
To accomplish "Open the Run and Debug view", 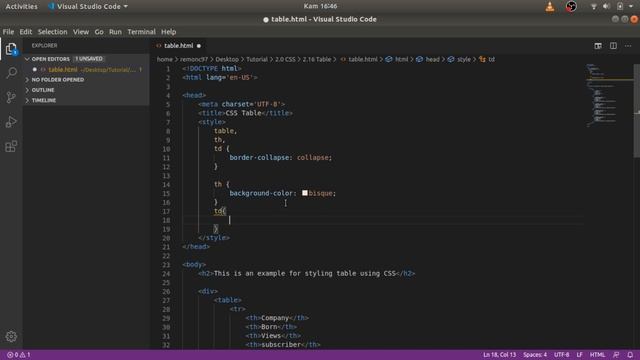I will (x=11, y=122).
